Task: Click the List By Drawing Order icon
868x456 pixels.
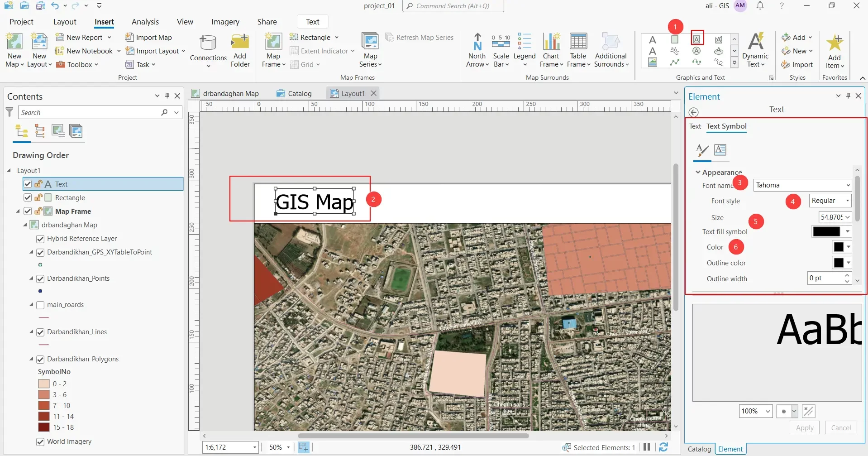Action: tap(22, 131)
